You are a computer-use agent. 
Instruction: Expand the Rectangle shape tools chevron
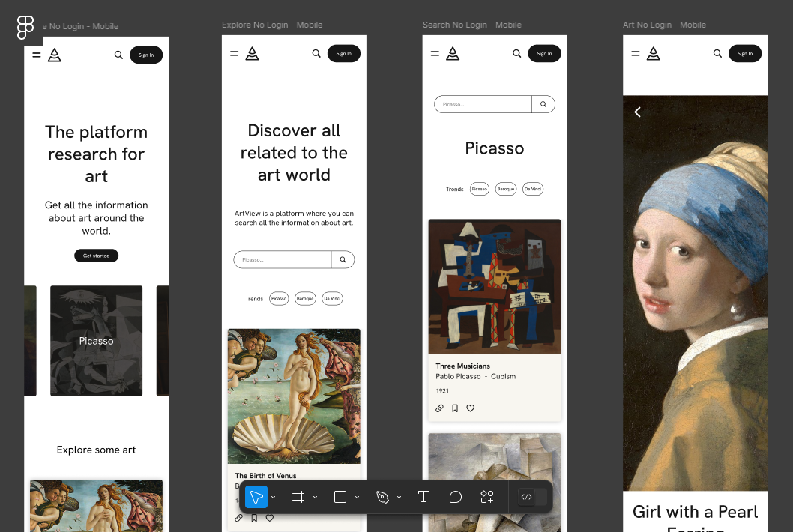[358, 497]
